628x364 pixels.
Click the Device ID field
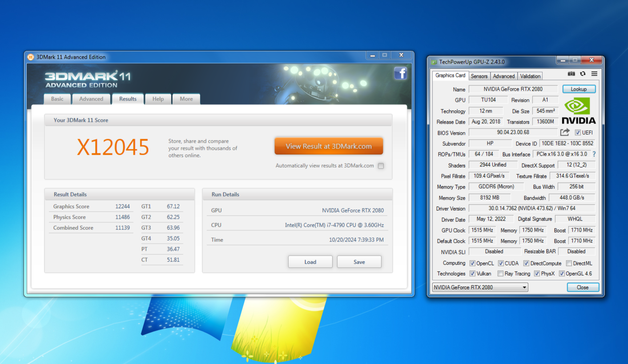coord(567,144)
